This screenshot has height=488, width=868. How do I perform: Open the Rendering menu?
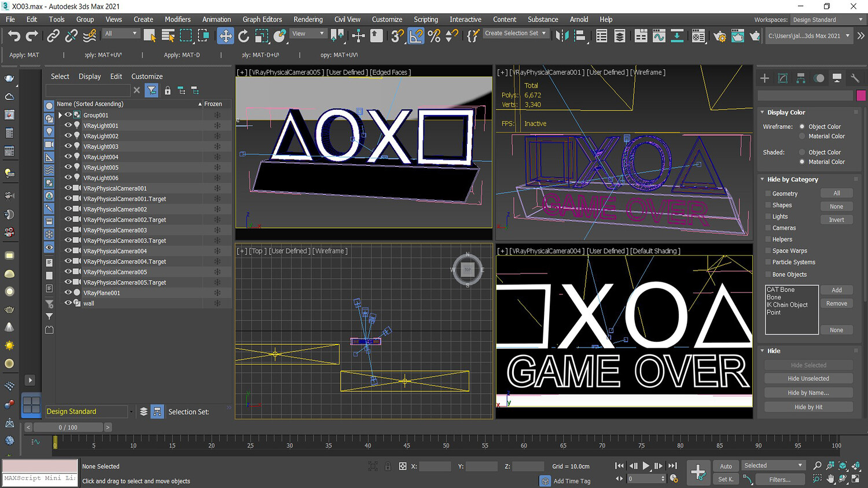point(308,19)
